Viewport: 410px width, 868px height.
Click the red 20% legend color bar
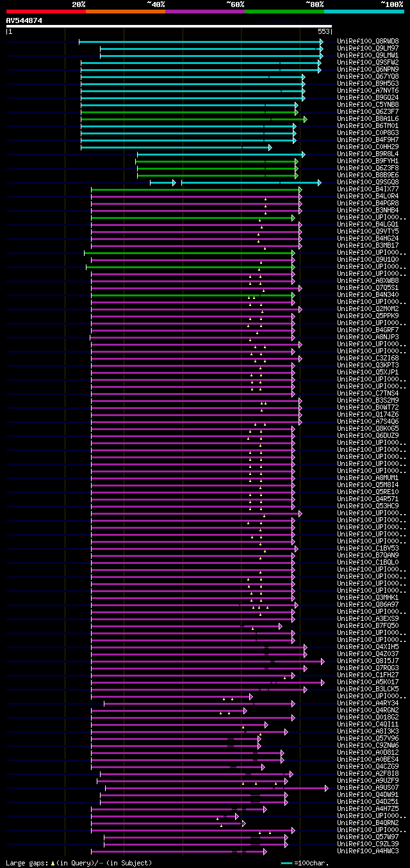tap(46, 11)
